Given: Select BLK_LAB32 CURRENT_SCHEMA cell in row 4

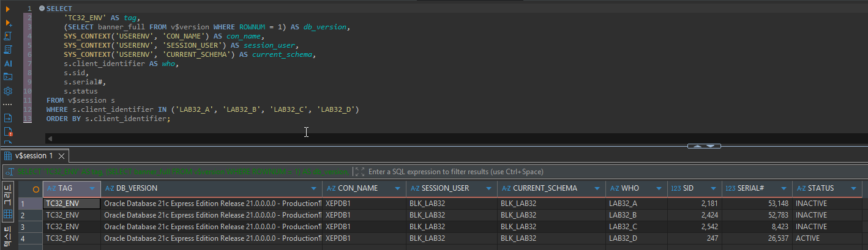Looking at the screenshot, I should tap(552, 238).
